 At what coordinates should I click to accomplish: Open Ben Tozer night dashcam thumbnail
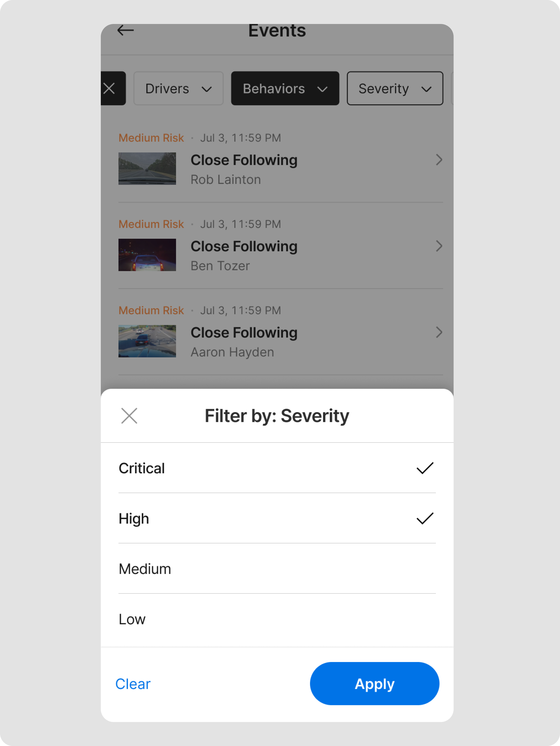(147, 255)
